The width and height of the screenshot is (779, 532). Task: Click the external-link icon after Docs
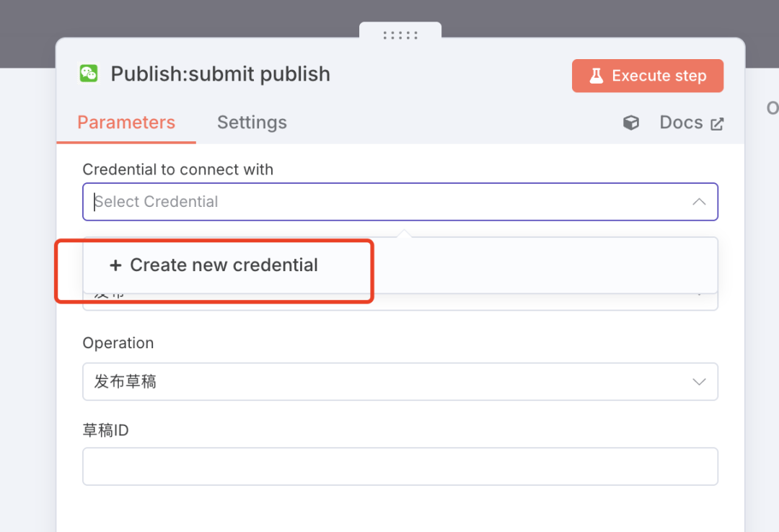[x=717, y=124]
